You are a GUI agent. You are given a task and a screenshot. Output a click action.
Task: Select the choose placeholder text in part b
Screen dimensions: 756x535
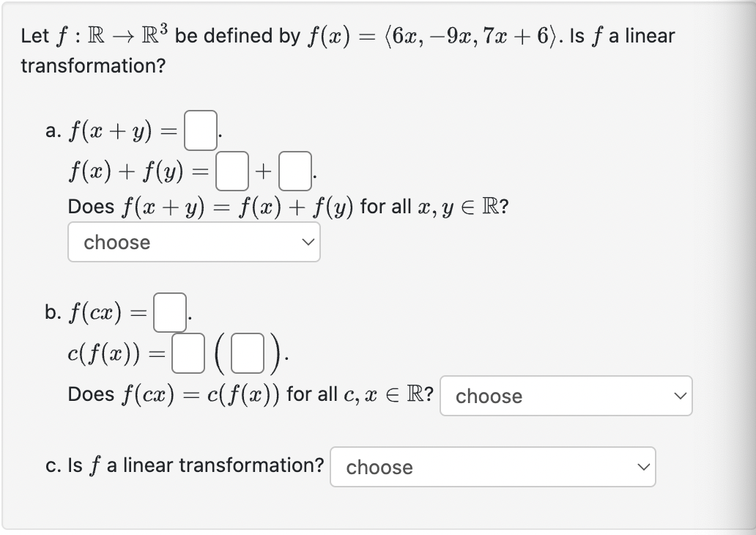pyautogui.click(x=487, y=396)
